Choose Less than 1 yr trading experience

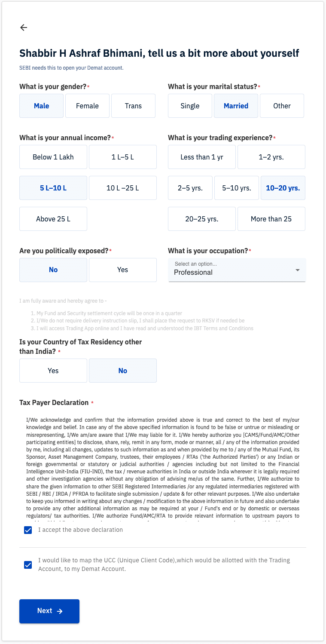tap(202, 157)
